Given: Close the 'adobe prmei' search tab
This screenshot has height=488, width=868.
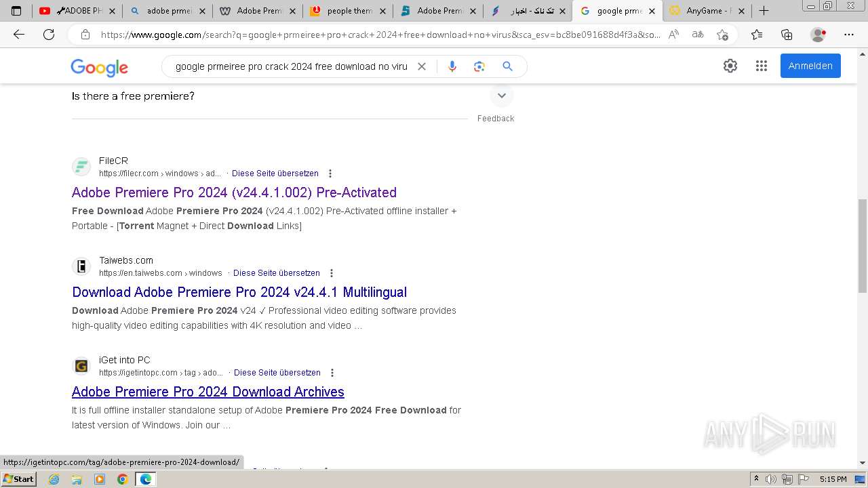Looking at the screenshot, I should (x=202, y=11).
